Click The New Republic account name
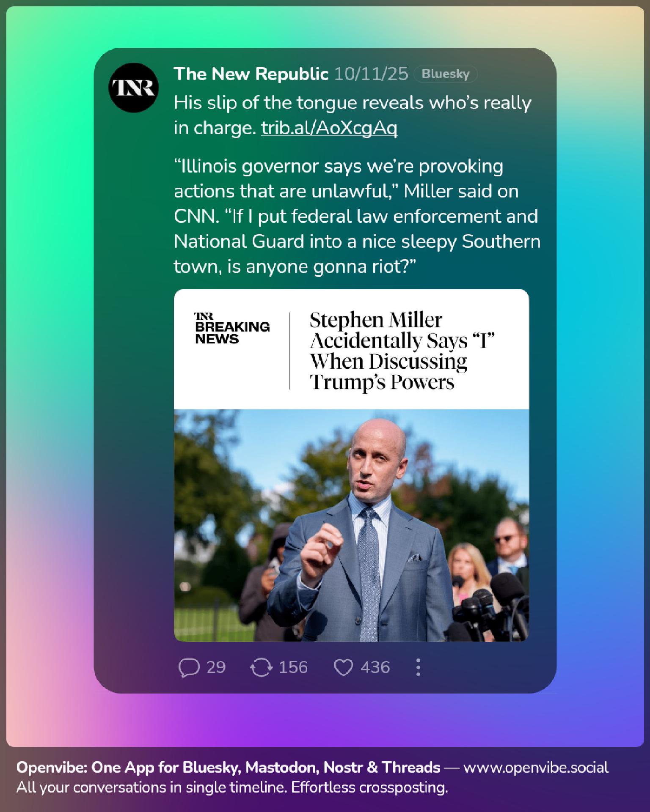The image size is (650, 812). coord(251,74)
